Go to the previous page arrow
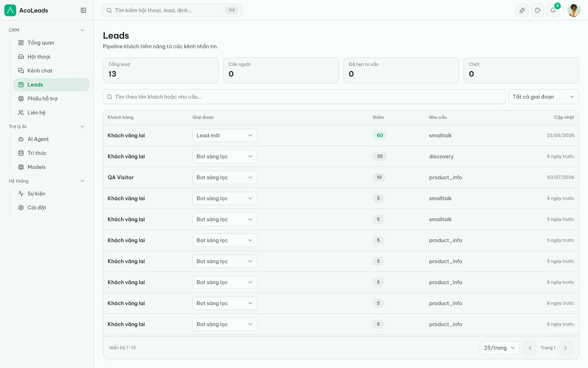This screenshot has height=368, width=588. (x=530, y=348)
